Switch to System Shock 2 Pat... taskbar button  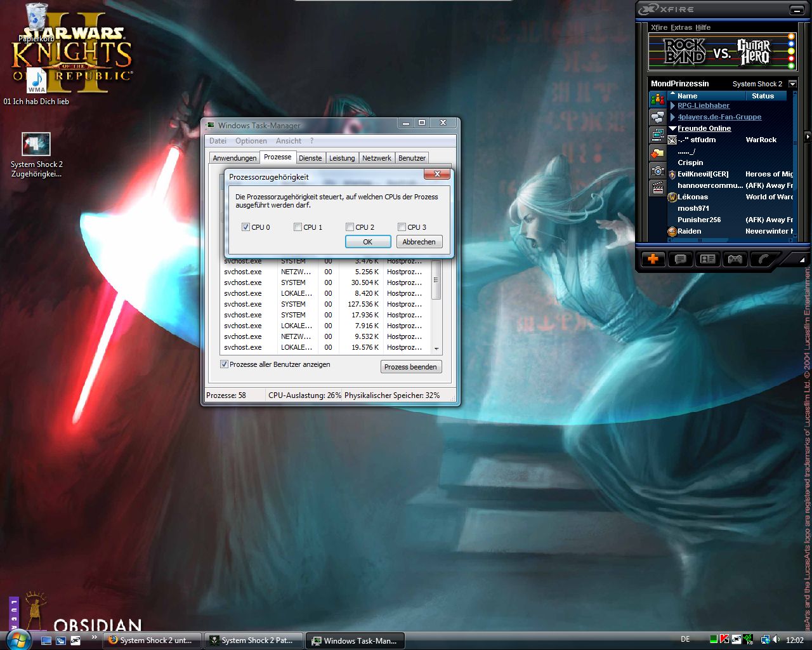point(254,640)
